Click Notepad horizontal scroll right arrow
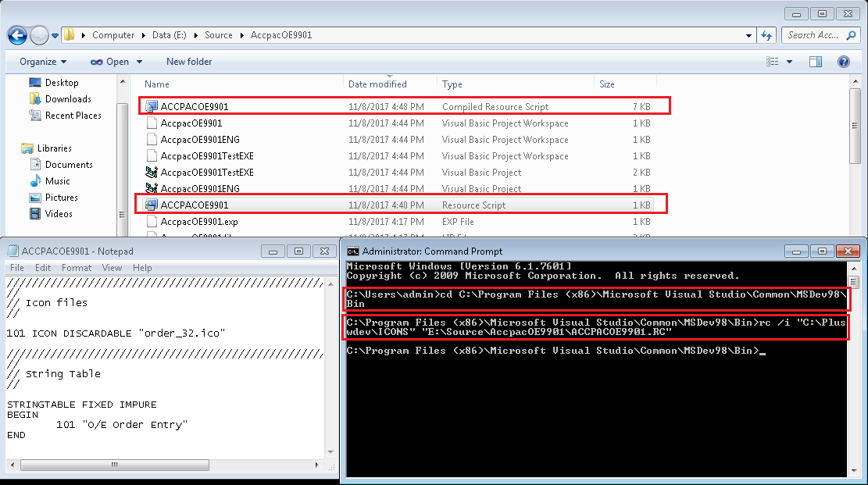This screenshot has height=485, width=868. click(317, 465)
